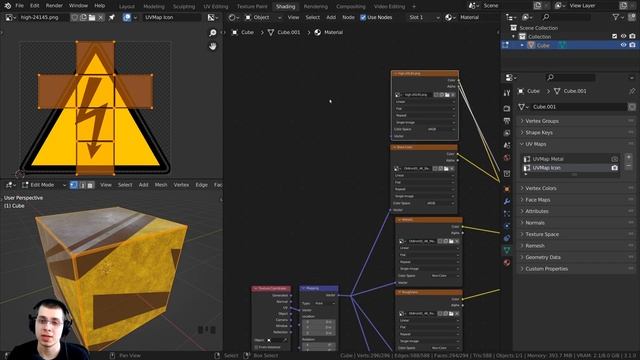Select the zoom magnifier gizmo in image editor

coord(212,33)
